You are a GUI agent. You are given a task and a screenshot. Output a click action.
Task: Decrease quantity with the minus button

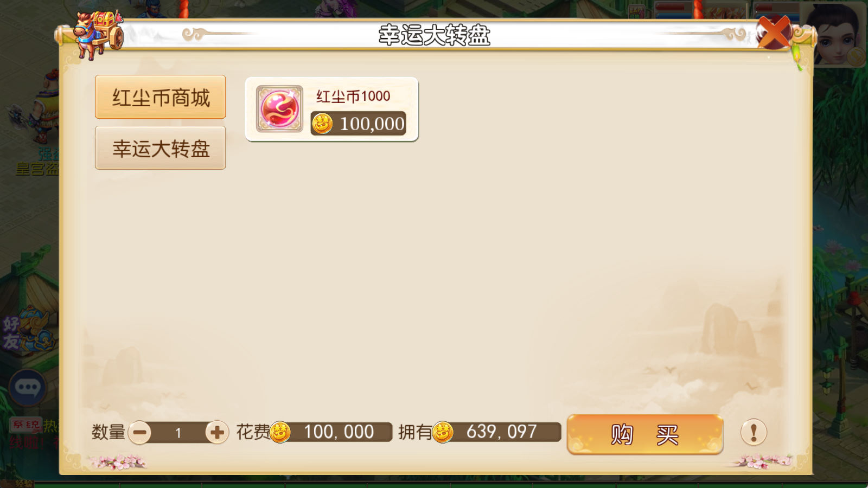[140, 433]
